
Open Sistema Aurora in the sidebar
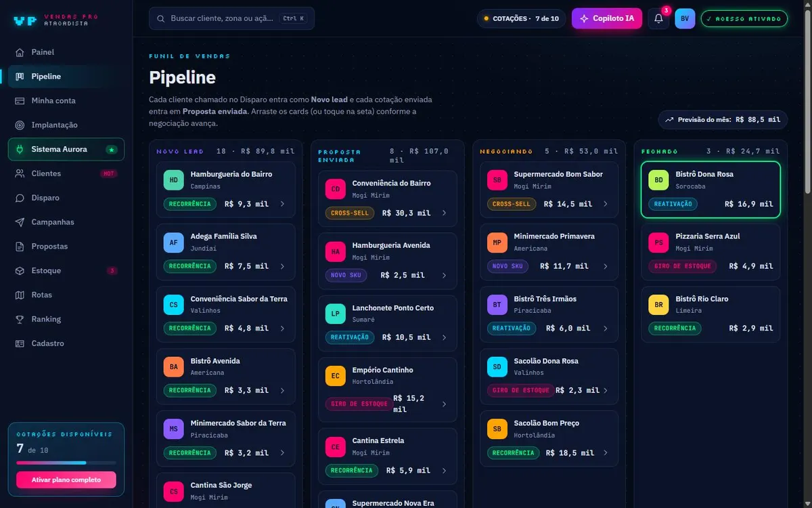pos(66,149)
